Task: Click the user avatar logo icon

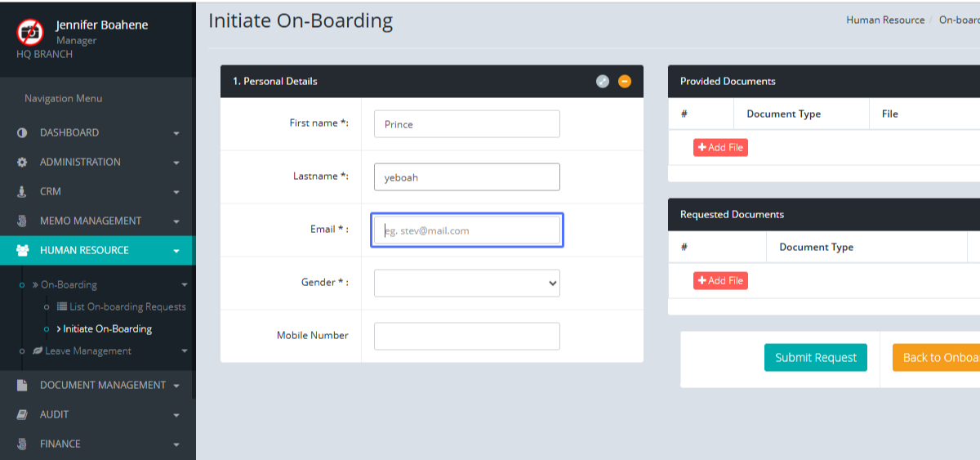Action: point(30,32)
